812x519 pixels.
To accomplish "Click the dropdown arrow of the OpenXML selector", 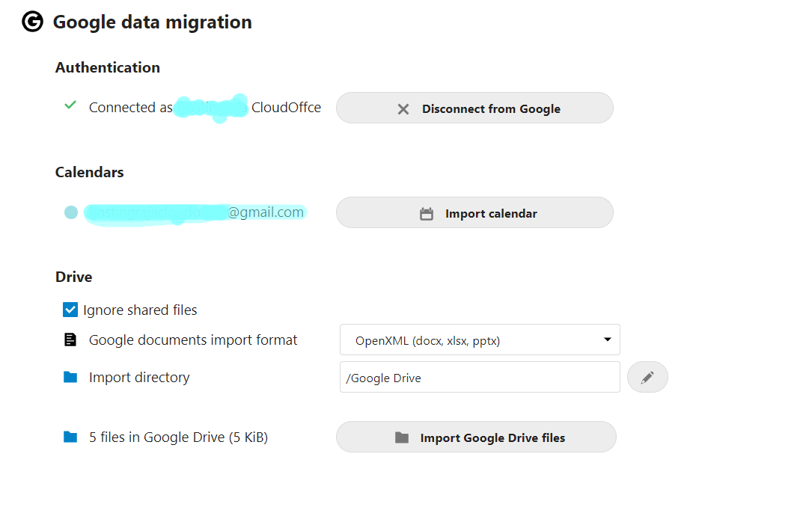I will (608, 340).
